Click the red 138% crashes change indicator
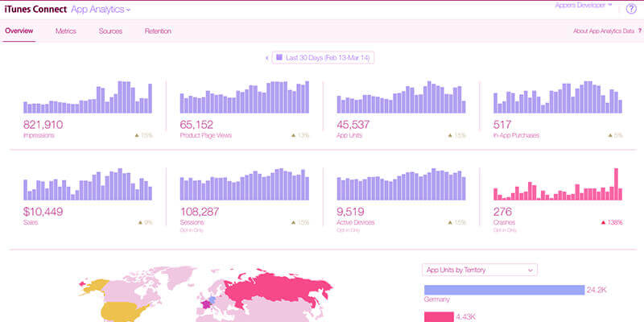644x322 pixels. (612, 222)
